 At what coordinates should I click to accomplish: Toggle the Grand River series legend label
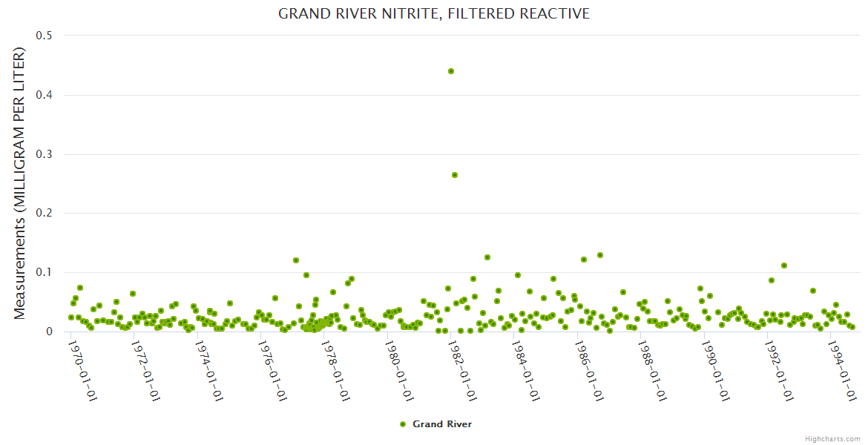pyautogui.click(x=441, y=424)
